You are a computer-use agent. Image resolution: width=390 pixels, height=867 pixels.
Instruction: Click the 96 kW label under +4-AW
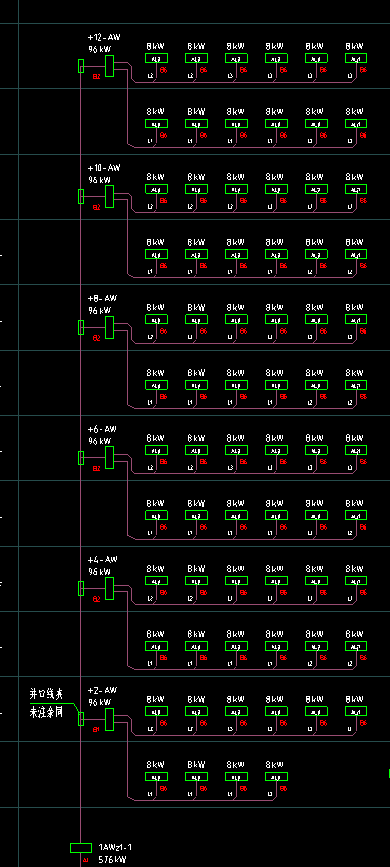[100, 572]
